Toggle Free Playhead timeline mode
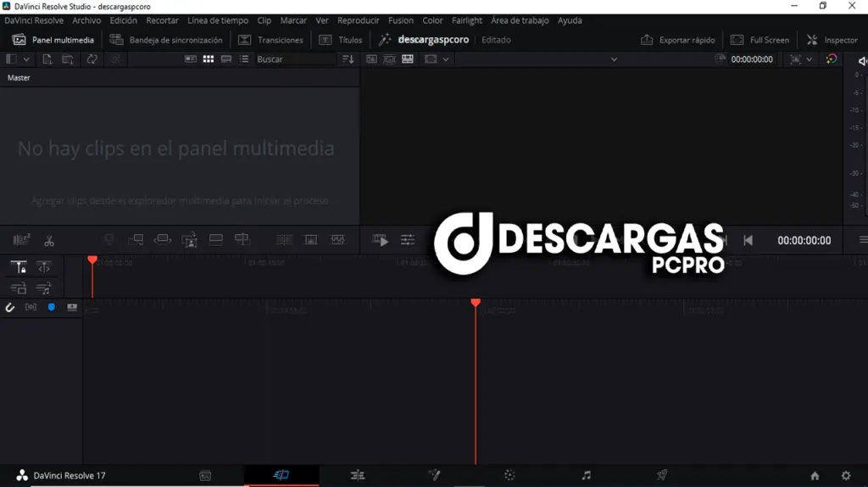This screenshot has height=487, width=868. click(44, 267)
